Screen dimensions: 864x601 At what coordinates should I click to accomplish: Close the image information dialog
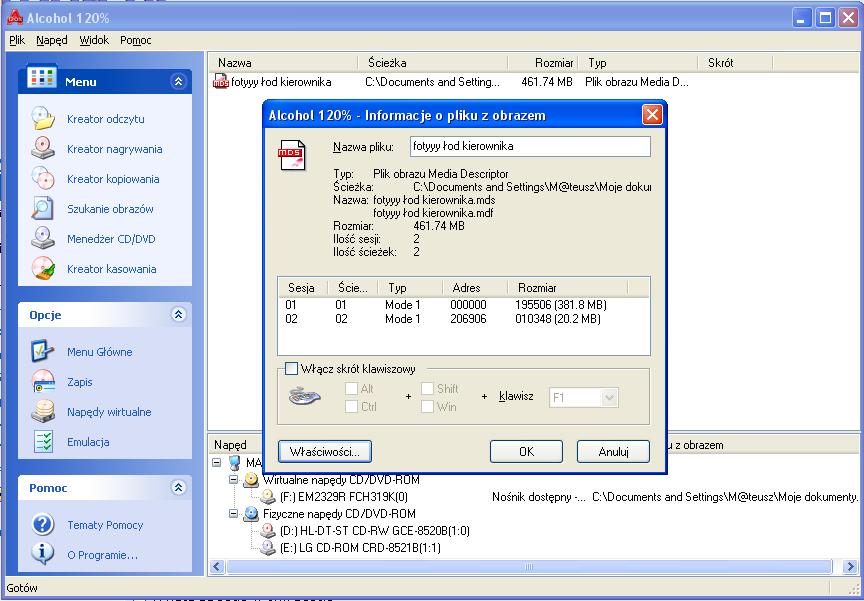pyautogui.click(x=652, y=115)
